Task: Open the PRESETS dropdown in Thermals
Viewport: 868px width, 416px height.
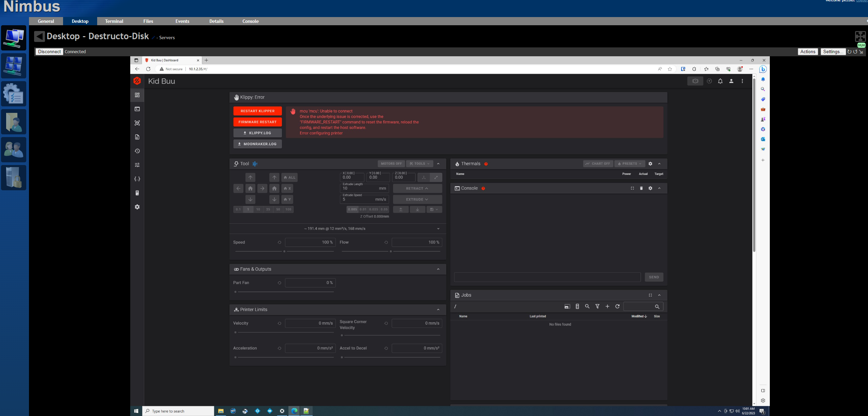Action: point(629,164)
